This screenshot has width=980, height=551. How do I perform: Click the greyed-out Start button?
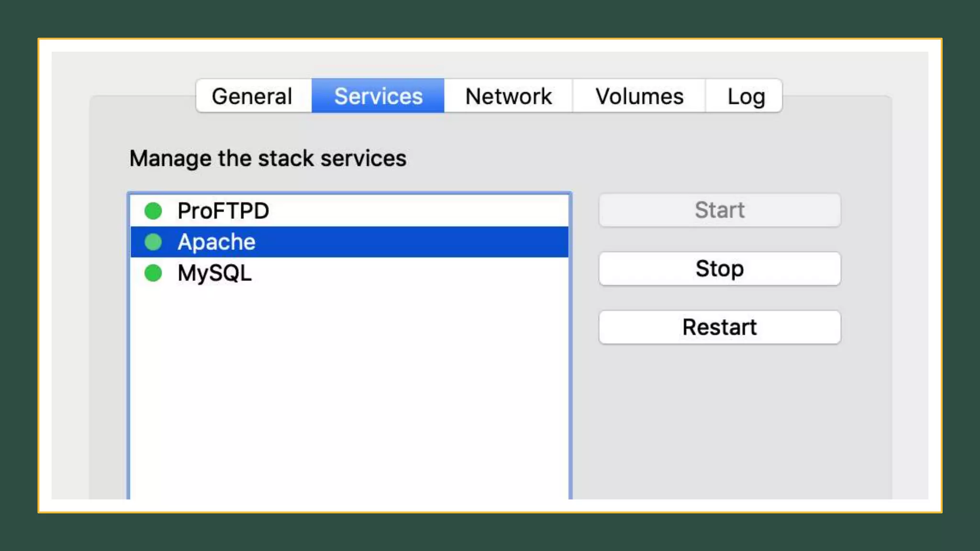[719, 210]
